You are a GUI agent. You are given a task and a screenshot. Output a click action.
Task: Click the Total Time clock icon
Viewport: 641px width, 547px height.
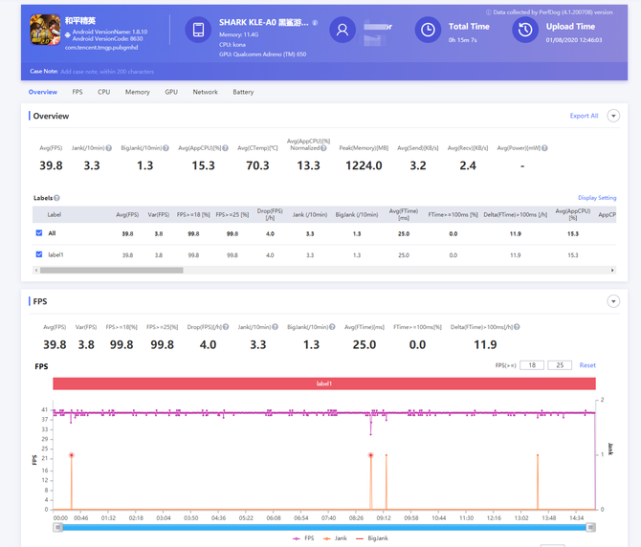[x=427, y=30]
